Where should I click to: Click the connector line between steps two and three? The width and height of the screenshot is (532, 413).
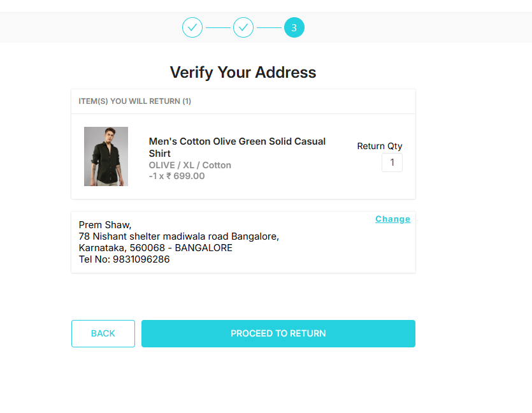click(x=269, y=27)
